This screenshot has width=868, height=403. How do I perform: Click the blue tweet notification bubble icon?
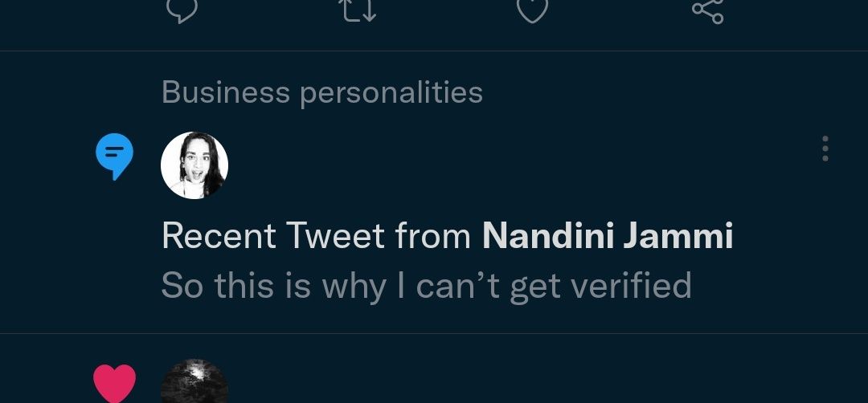(114, 155)
